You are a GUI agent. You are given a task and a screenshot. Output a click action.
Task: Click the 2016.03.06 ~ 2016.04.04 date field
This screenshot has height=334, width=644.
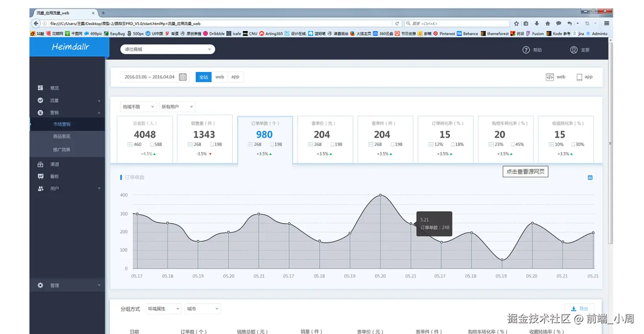click(x=150, y=77)
